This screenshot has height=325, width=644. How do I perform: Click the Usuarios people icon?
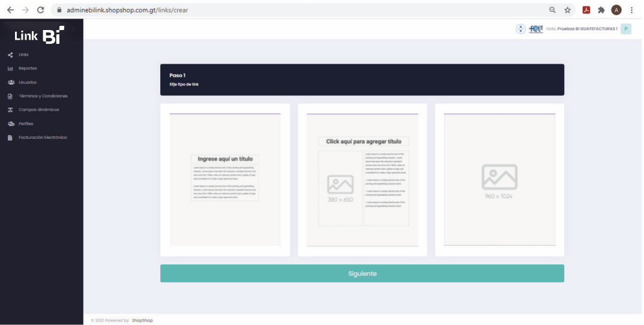tap(11, 82)
